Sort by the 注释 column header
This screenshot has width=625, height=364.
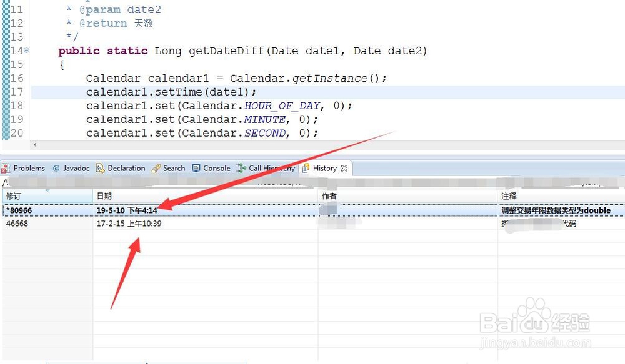(x=561, y=196)
